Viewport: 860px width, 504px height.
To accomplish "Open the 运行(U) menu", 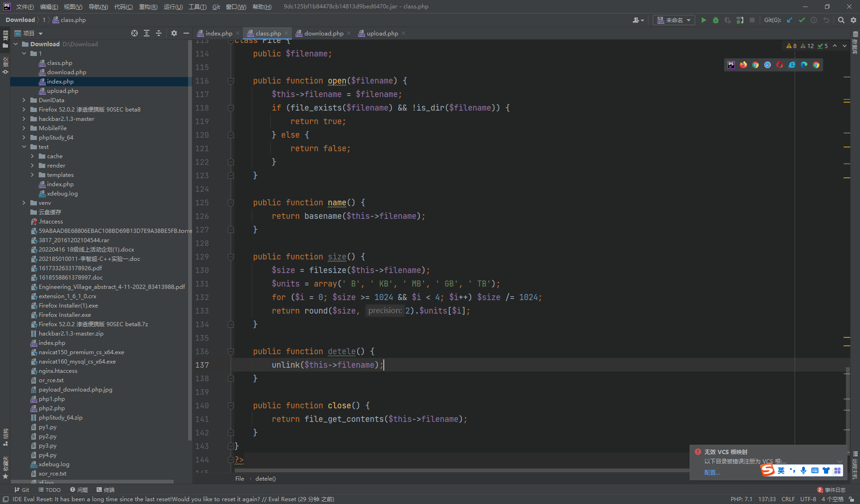I will 173,7.
